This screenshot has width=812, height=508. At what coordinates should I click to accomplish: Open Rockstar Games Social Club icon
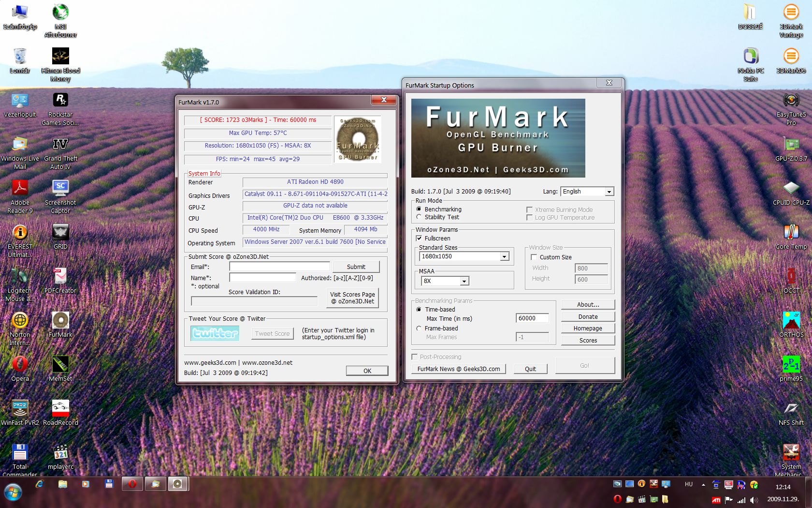pos(60,108)
